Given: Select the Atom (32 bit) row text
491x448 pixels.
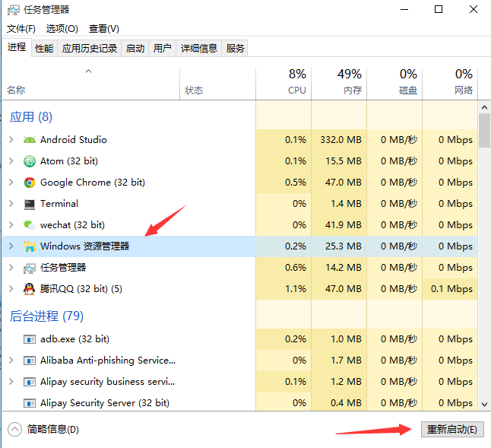Looking at the screenshot, I should click(x=69, y=161).
